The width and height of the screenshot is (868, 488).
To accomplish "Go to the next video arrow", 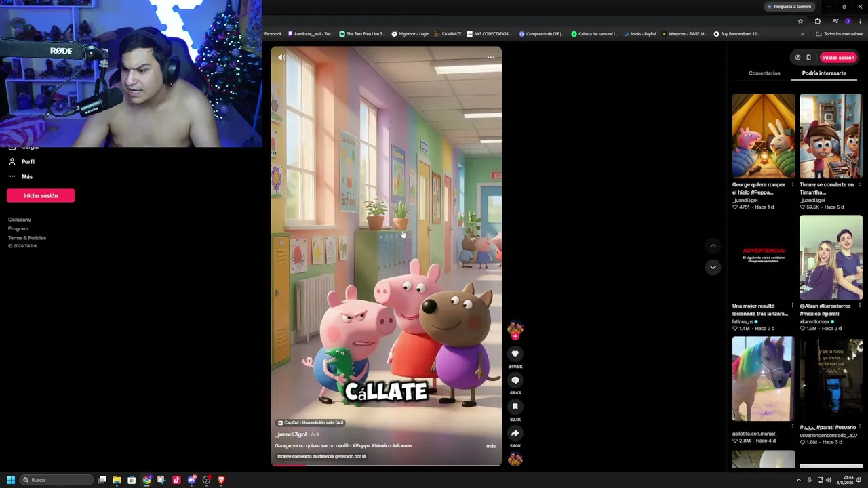I will pos(713,267).
